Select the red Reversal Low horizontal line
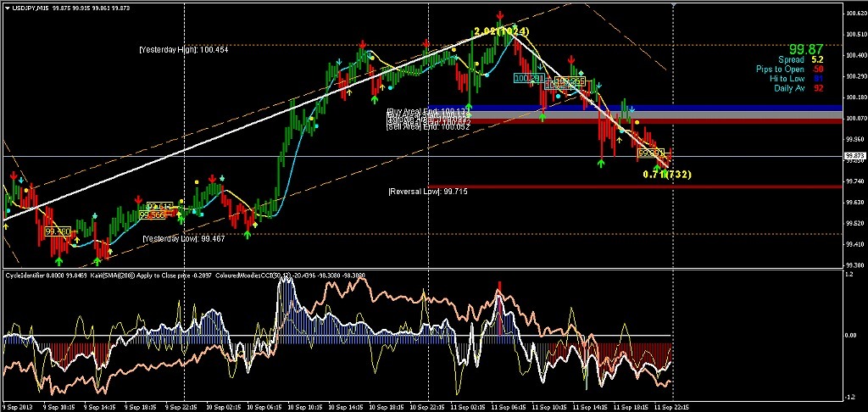This screenshot has height=412, width=868. point(636,187)
